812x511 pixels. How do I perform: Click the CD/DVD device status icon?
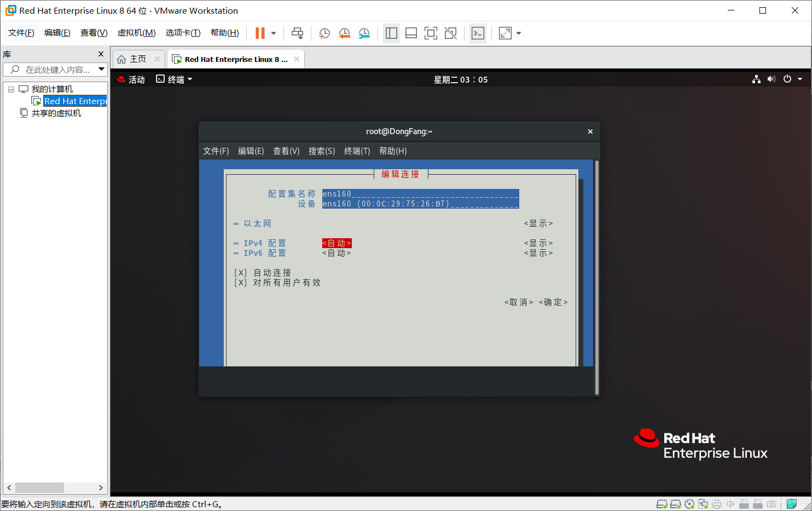tap(689, 504)
